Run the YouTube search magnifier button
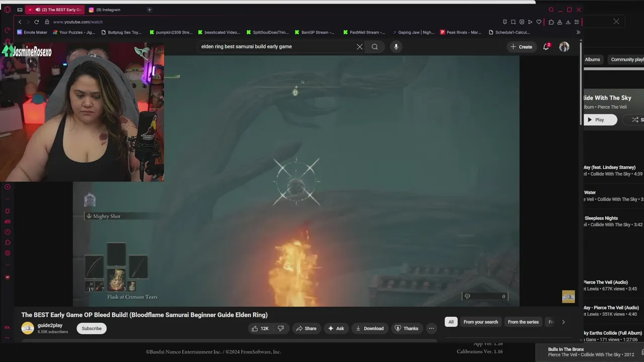Viewport: 644px width, 362px height. (x=375, y=47)
